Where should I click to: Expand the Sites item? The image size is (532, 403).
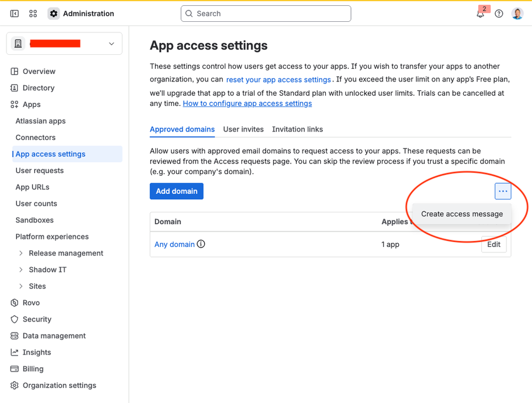[x=21, y=286]
